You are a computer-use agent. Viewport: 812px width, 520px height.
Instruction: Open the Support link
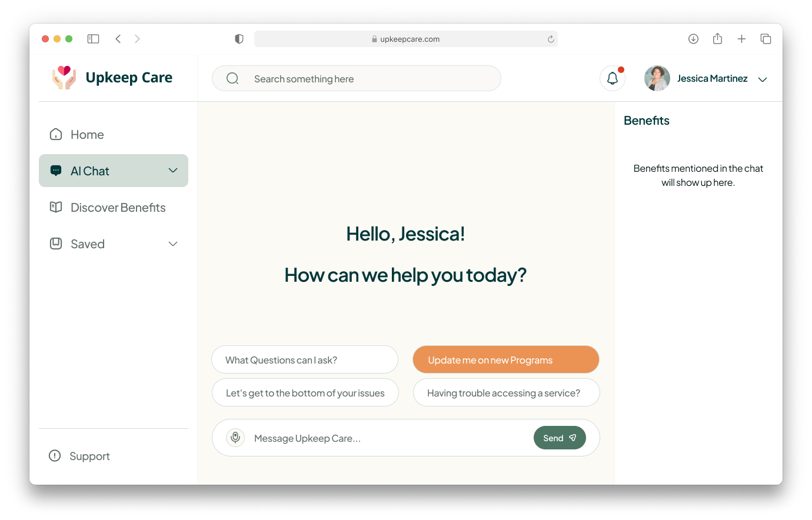(x=89, y=456)
